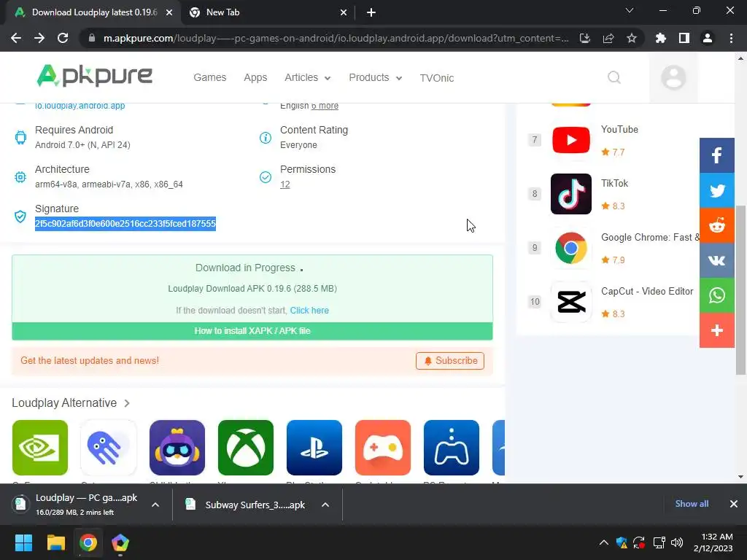Open File Explorer from taskbar
Viewport: 747px width, 560px height.
point(55,542)
